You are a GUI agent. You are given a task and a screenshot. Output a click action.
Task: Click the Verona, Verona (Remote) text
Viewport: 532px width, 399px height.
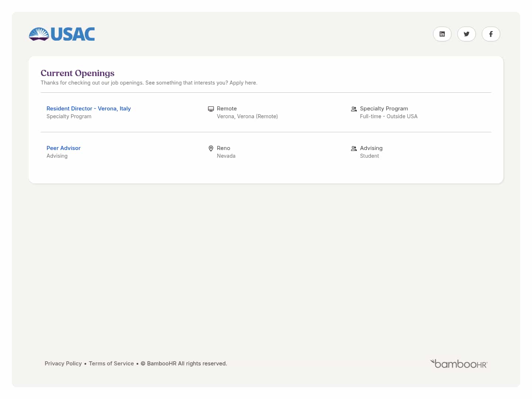(x=247, y=116)
